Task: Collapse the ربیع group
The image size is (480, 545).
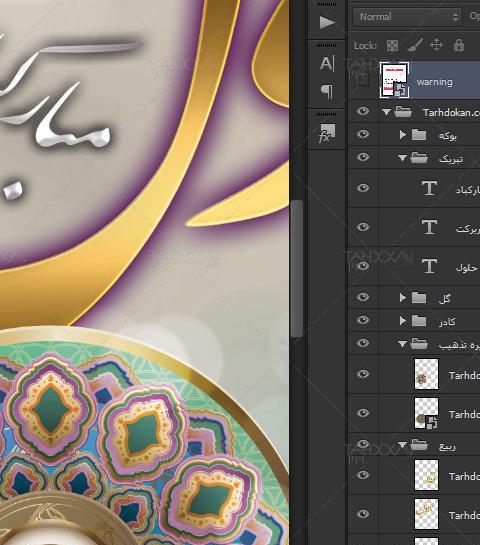Action: click(402, 445)
